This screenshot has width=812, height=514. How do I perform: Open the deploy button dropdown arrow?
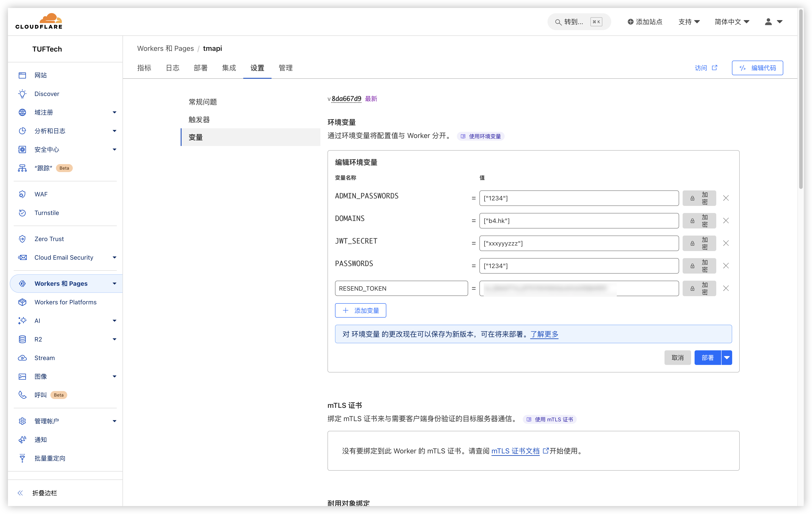pos(727,357)
